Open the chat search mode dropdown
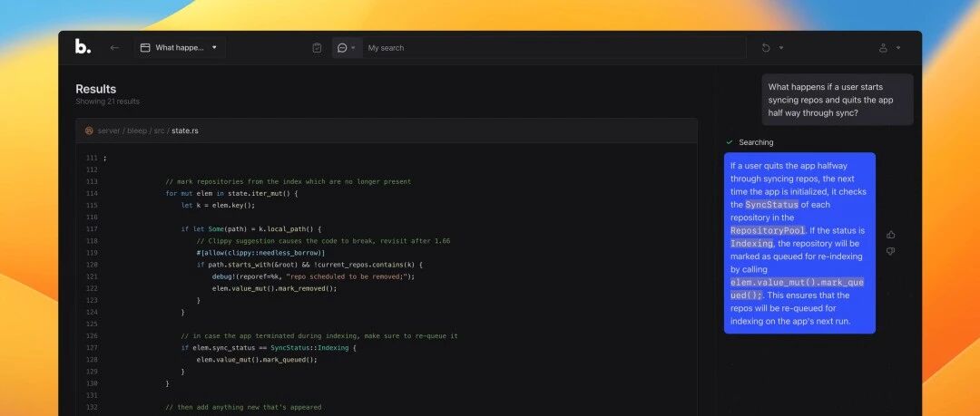This screenshot has height=416, width=980. click(347, 47)
